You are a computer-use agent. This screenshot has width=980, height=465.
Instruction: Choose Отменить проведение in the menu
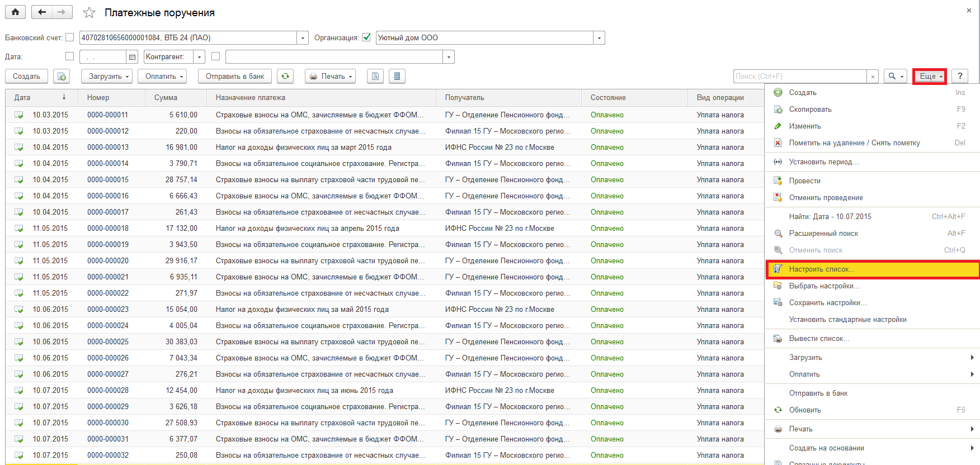pos(872,197)
